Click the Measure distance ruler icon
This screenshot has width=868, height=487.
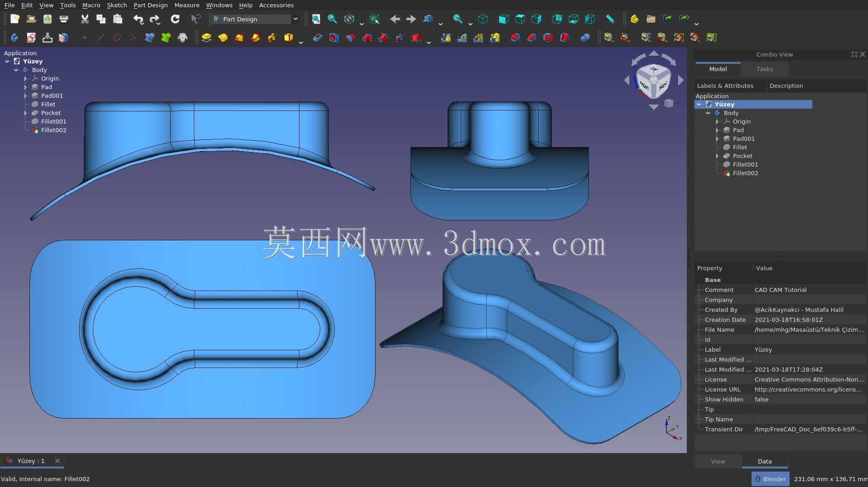(x=610, y=19)
